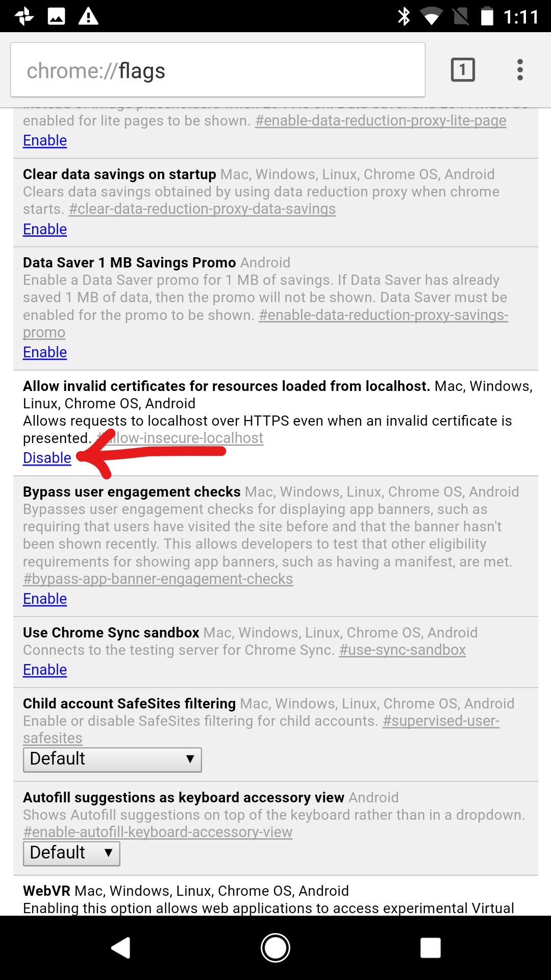Enable the data reduction proxy lite page flag

[x=45, y=140]
